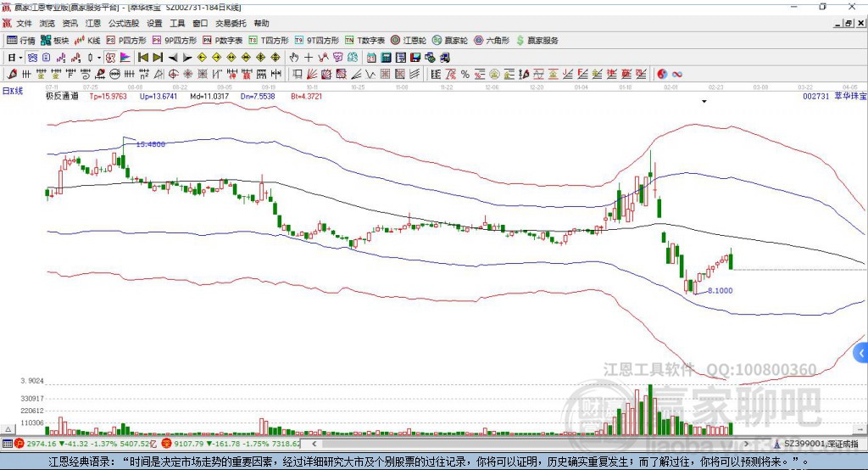The image size is (868, 470).
Task: Open the T四方形 tool
Action: [x=269, y=41]
